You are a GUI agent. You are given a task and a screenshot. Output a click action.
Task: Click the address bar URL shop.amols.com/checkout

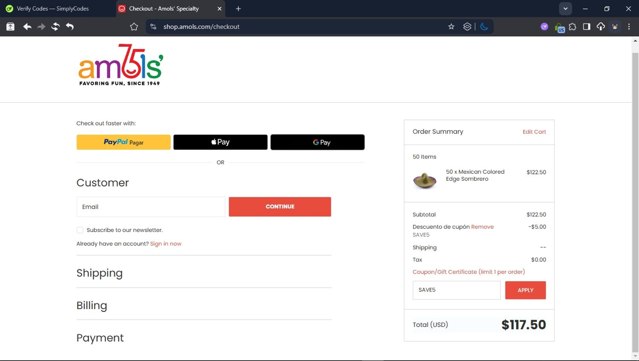201,26
